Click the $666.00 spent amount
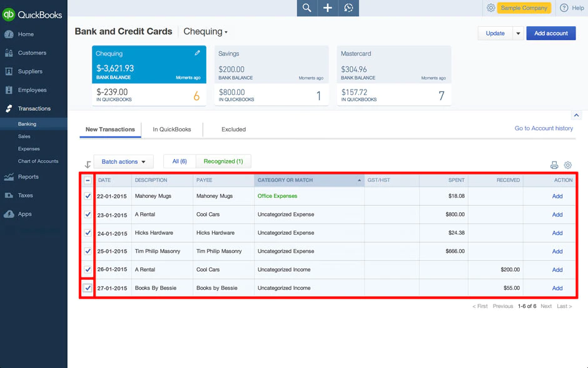 [455, 251]
